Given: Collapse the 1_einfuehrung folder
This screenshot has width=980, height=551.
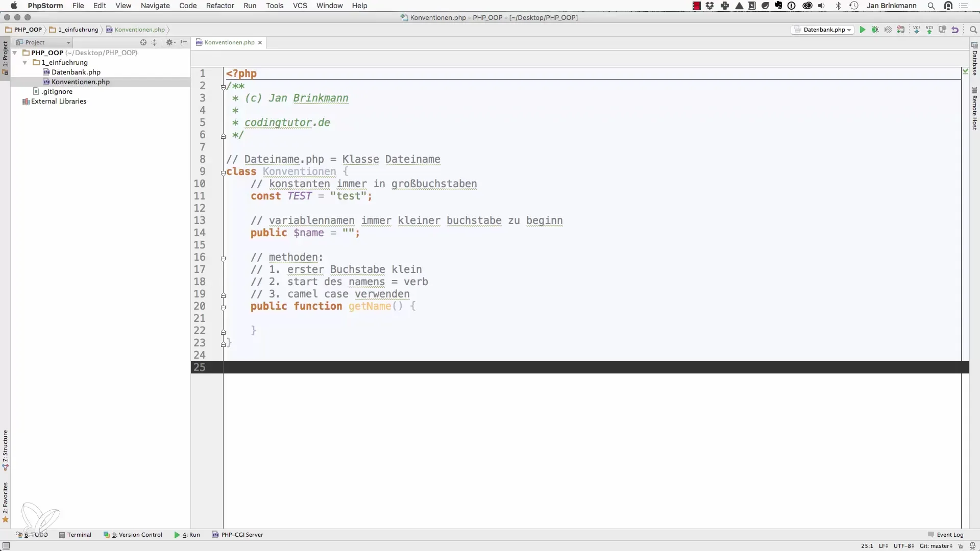Looking at the screenshot, I should (25, 62).
